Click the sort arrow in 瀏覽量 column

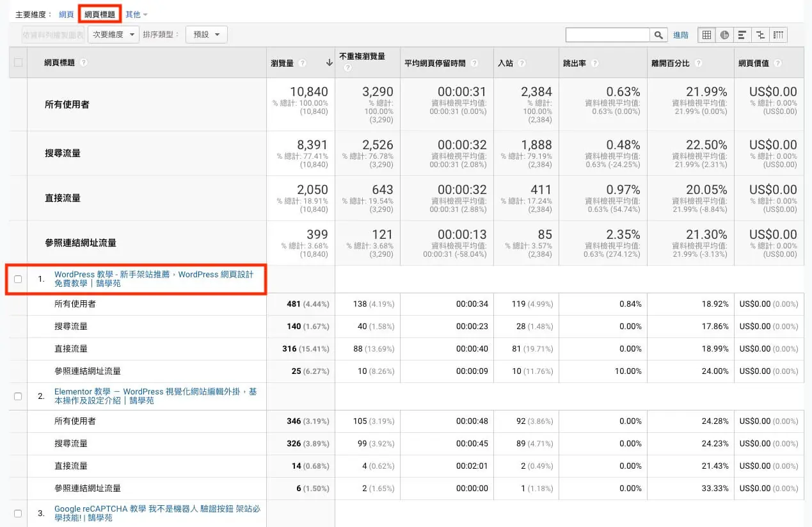coord(330,63)
